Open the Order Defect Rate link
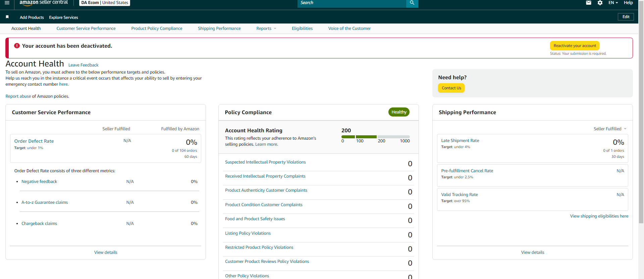Screen dimensions: 644x279 pyautogui.click(x=34, y=141)
